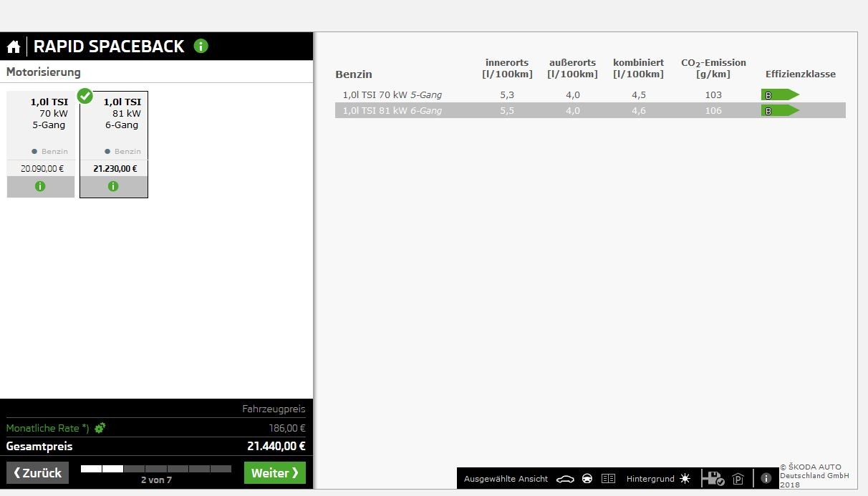Screen dimensions: 868x496
Task: Click the 186,00 € monthly rate value
Action: click(x=287, y=428)
